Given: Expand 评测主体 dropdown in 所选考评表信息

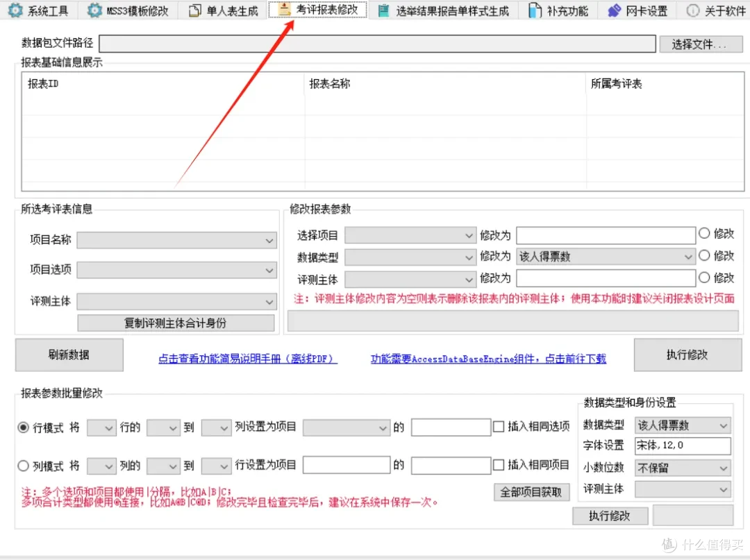Looking at the screenshot, I should click(176, 301).
